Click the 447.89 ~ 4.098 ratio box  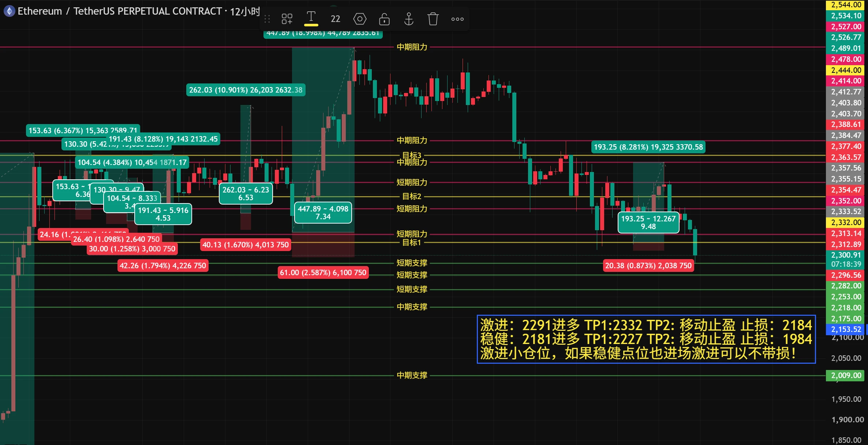(323, 213)
